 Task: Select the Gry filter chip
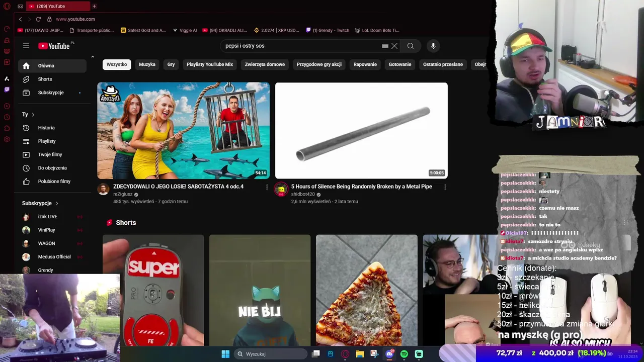(171, 64)
